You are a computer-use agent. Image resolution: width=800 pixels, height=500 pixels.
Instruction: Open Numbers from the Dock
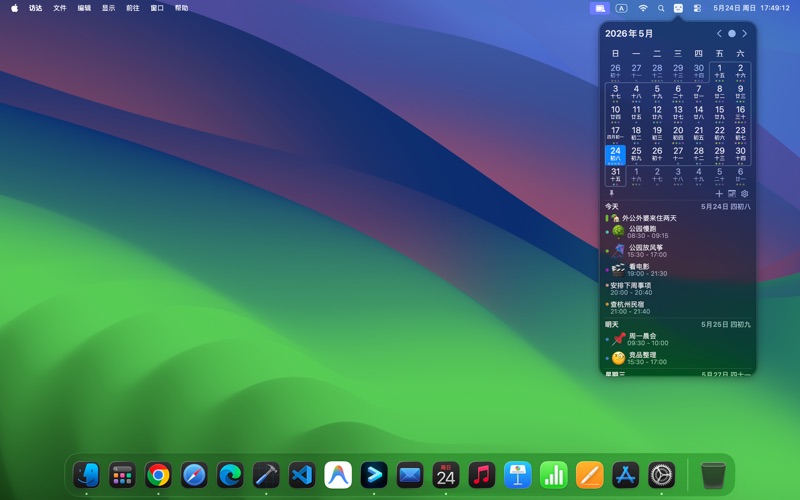[x=554, y=475]
